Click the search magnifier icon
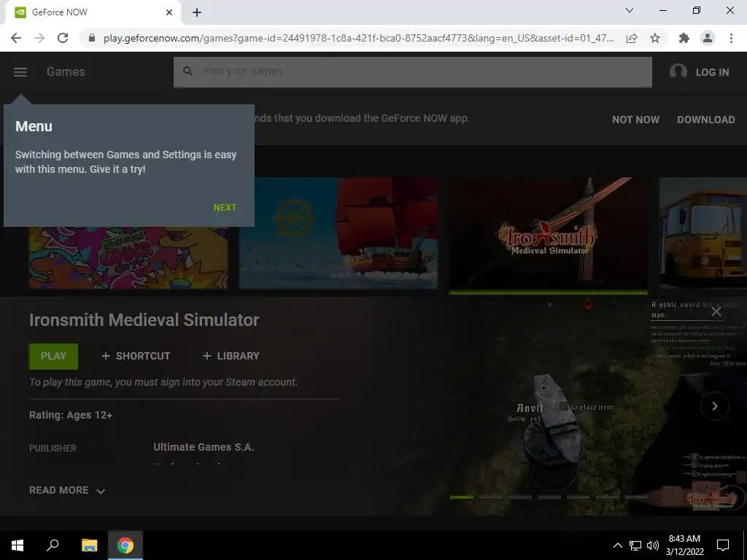 187,71
